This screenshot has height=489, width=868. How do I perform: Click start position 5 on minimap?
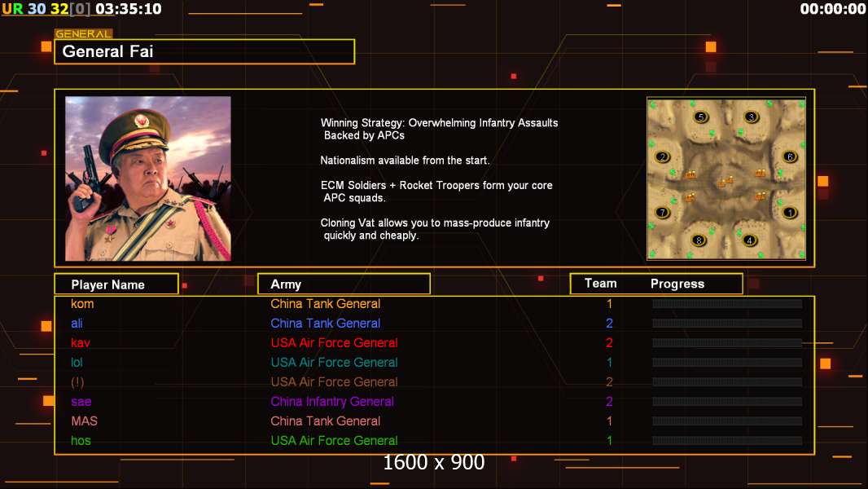(x=701, y=117)
